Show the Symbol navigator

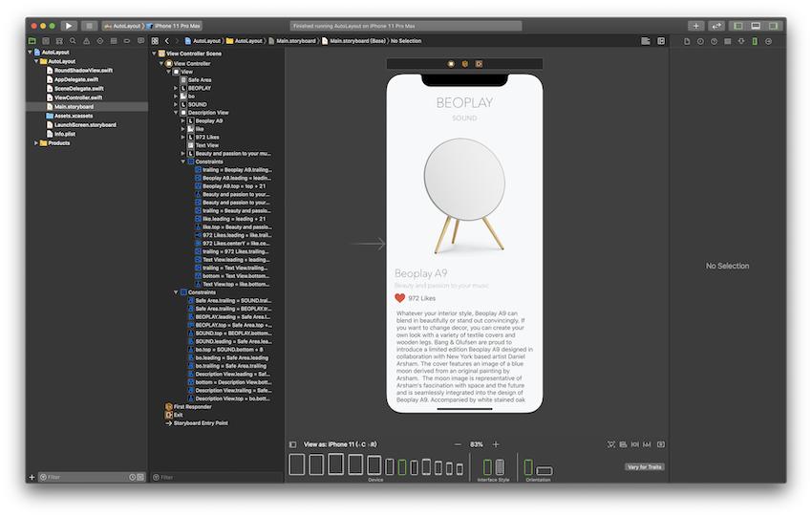(x=59, y=41)
